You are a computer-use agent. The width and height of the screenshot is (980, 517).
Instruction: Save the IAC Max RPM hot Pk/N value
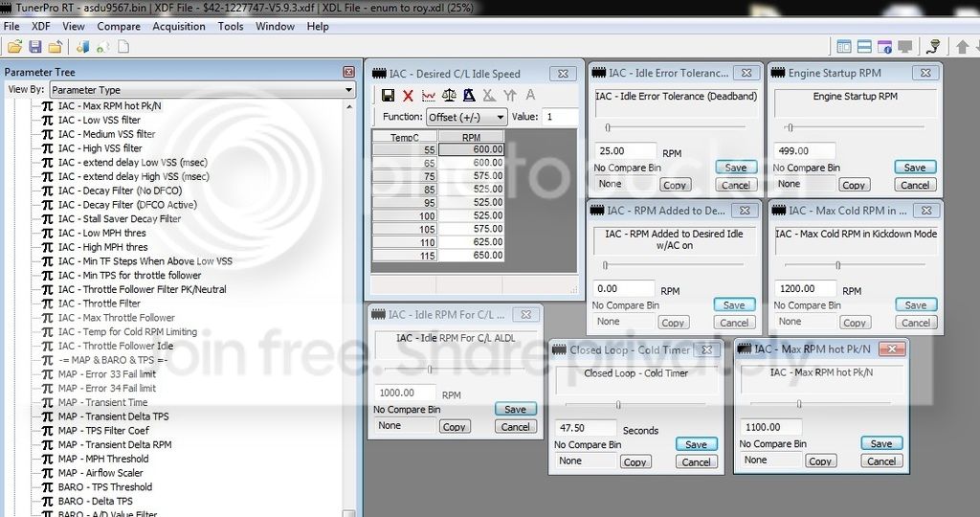881,443
